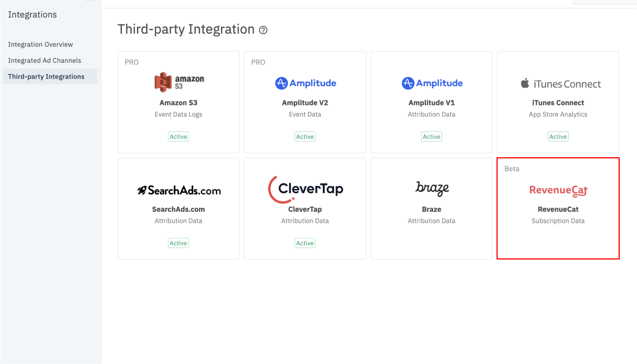Select the iTunes Connect card title
This screenshot has width=637, height=364.
pos(558,103)
